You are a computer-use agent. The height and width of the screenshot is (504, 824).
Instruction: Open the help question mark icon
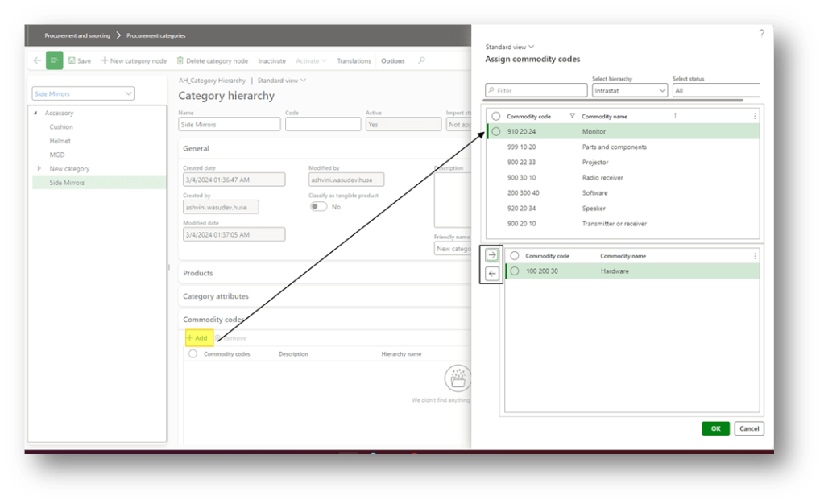click(761, 33)
